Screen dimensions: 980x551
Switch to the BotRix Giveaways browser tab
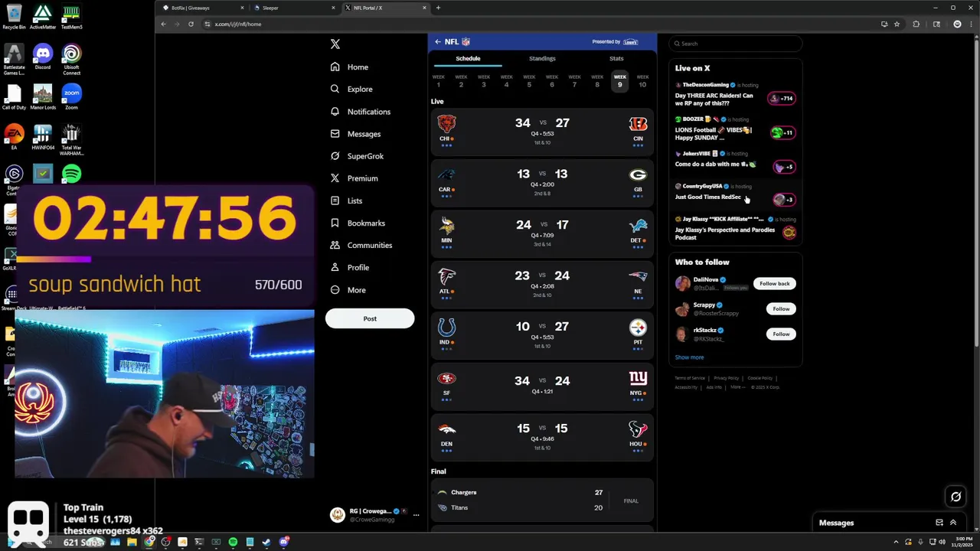pos(204,8)
